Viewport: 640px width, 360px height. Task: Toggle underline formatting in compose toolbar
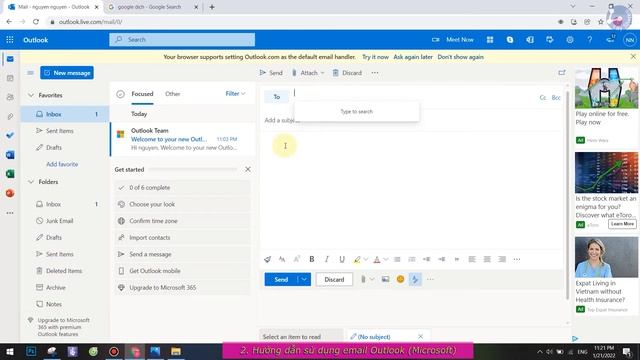coord(342,259)
